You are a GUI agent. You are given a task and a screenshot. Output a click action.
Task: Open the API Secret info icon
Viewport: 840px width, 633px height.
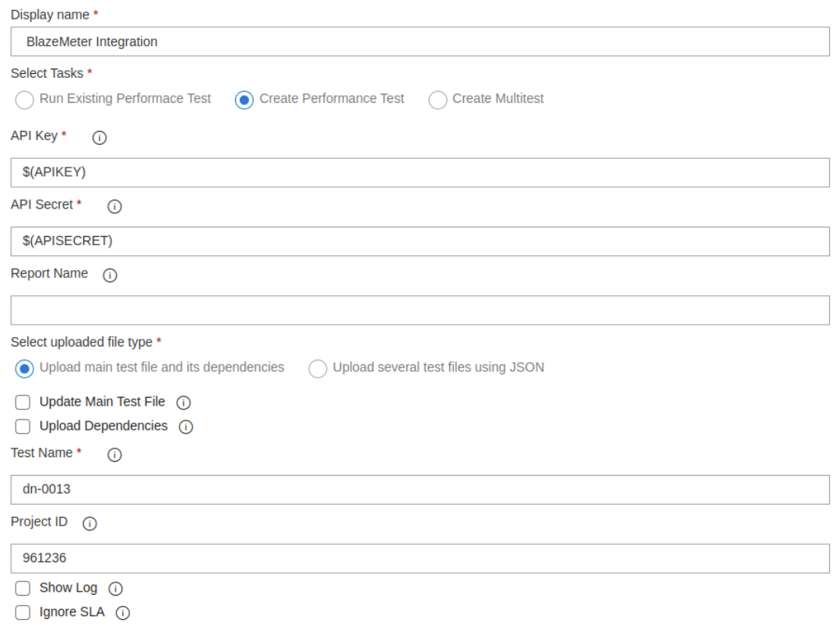tap(114, 206)
